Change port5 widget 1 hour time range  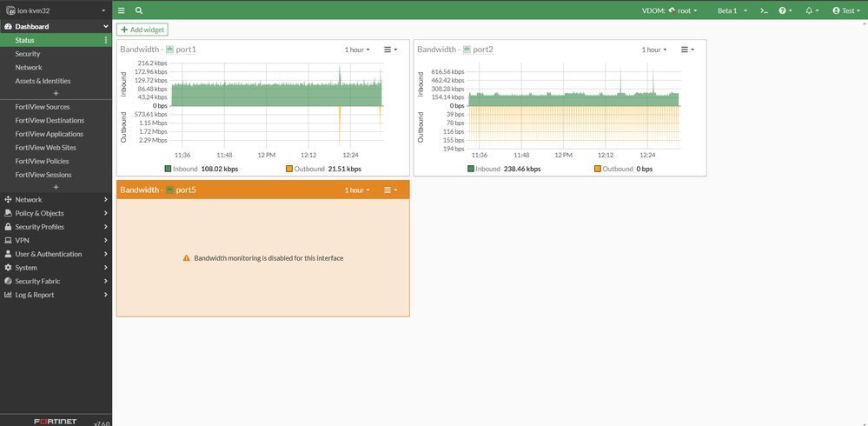coord(357,190)
